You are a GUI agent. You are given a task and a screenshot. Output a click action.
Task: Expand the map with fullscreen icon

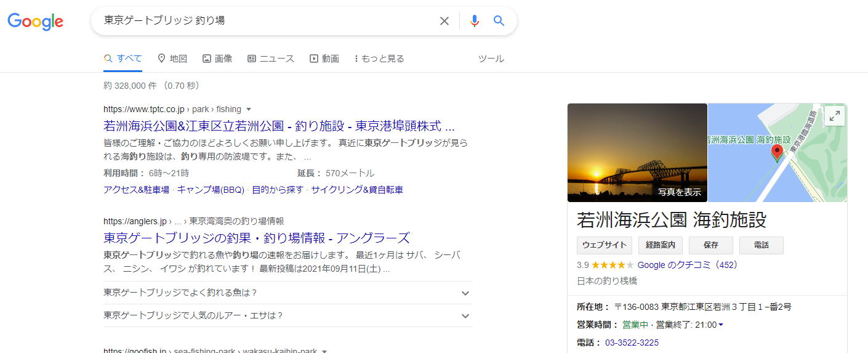click(835, 115)
